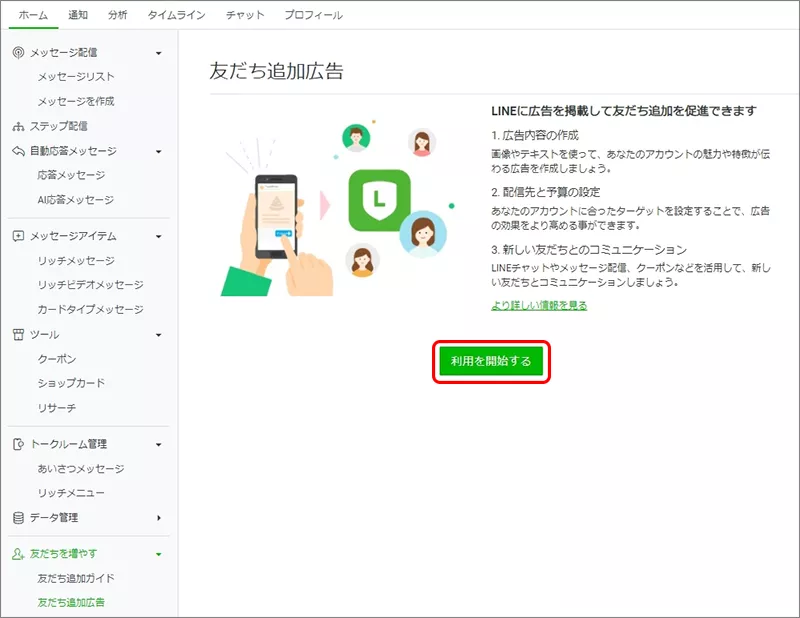Switch to the 分析 tab
This screenshot has height=618, width=800.
tap(117, 15)
